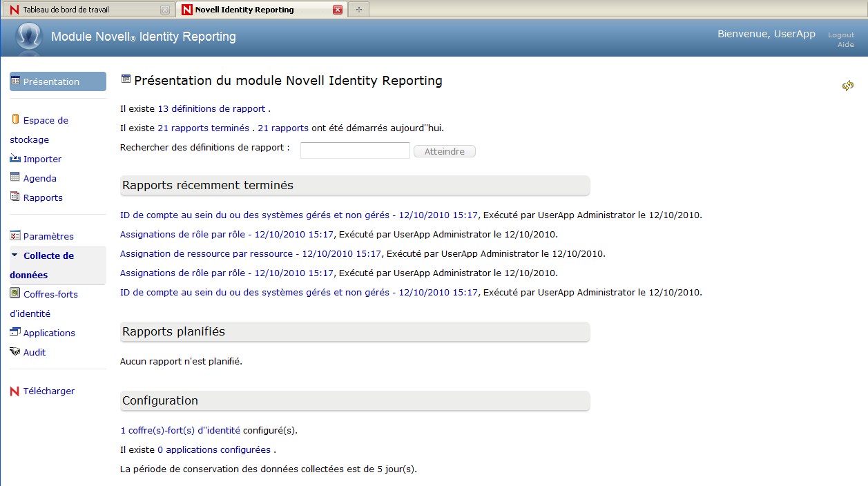Click the Configuration section header

[355, 400]
